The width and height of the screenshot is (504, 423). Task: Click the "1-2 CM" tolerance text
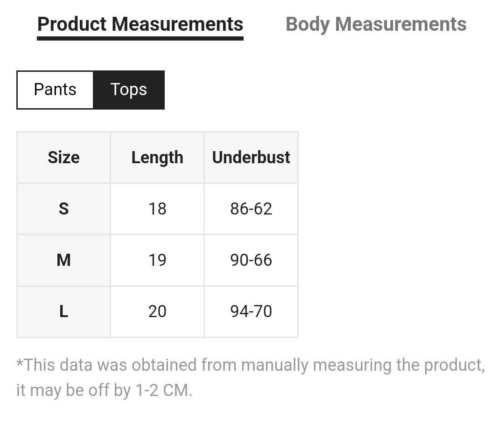163,390
